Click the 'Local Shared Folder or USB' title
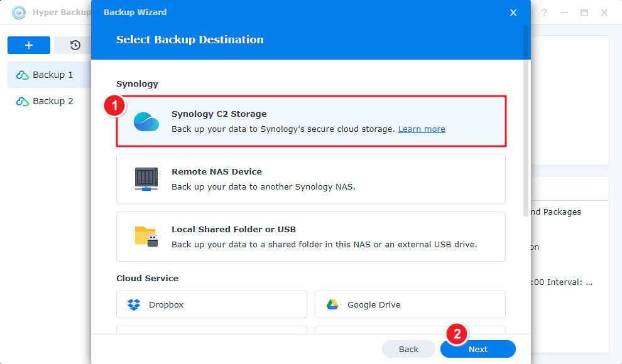The width and height of the screenshot is (622, 364). coord(234,229)
